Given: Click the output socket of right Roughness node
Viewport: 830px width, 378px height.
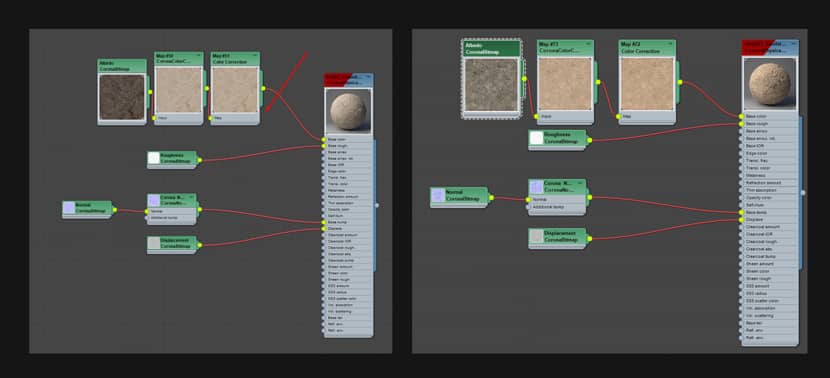Looking at the screenshot, I should tap(589, 140).
